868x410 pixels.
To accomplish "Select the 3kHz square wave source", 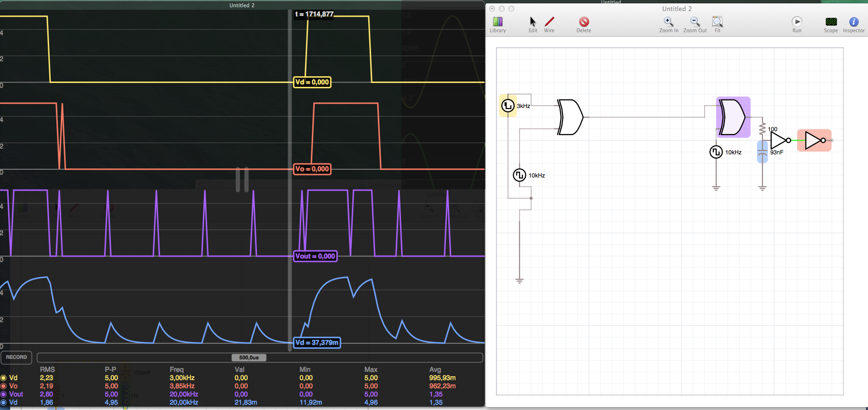I will tap(507, 106).
